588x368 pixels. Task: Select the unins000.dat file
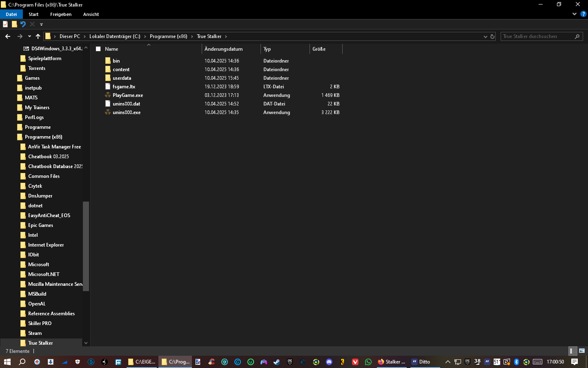pyautogui.click(x=127, y=104)
